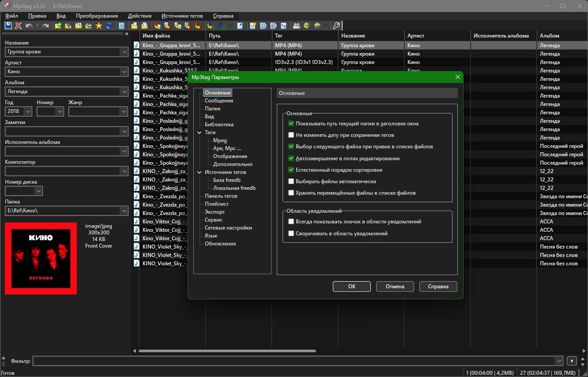Expand the 'Год' dropdown list
Viewport: 588px width, 377px height.
click(x=28, y=112)
